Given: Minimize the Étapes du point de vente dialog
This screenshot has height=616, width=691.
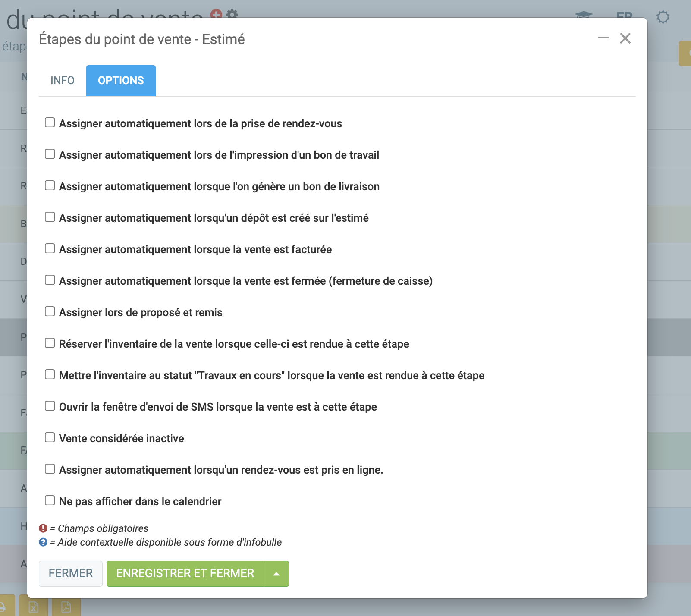Looking at the screenshot, I should pos(603,38).
